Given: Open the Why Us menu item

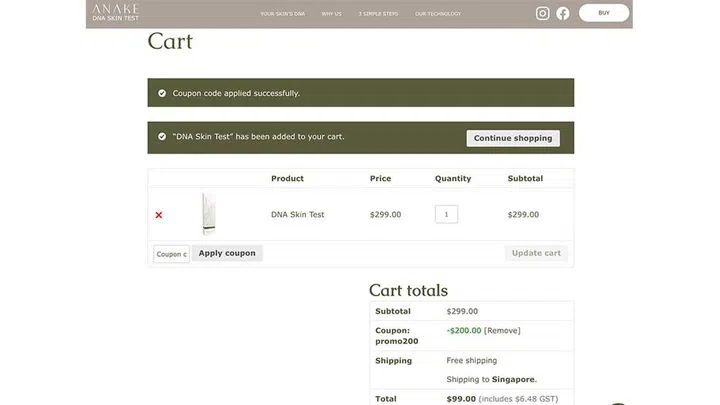Looking at the screenshot, I should click(x=331, y=14).
